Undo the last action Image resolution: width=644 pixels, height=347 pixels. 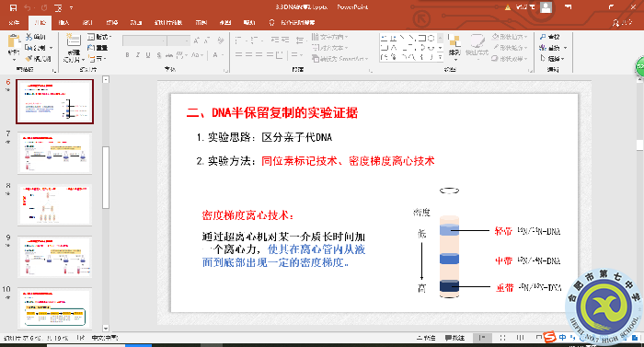pyautogui.click(x=28, y=7)
